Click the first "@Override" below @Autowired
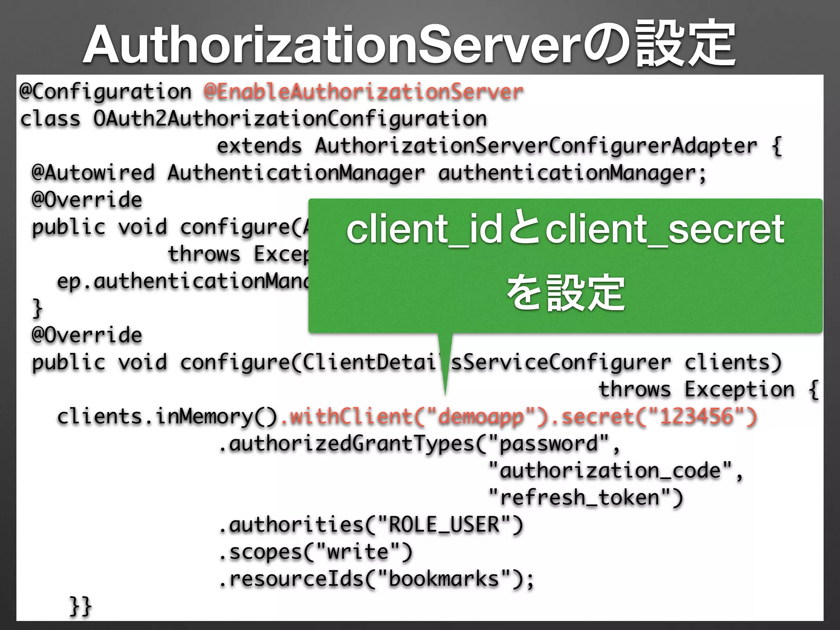 87,200
